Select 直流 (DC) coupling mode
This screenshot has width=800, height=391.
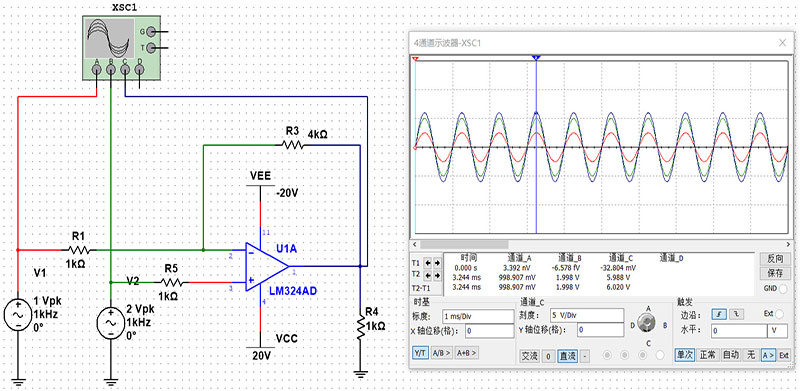click(567, 356)
